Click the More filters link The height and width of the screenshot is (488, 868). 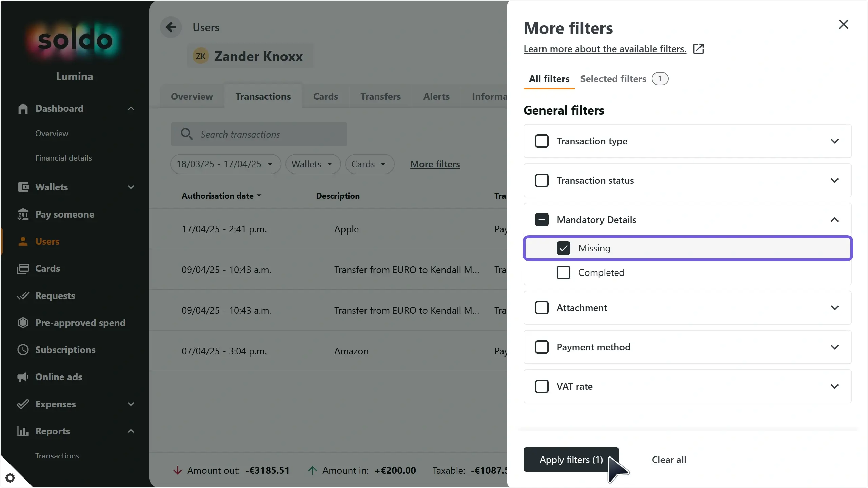pyautogui.click(x=435, y=164)
